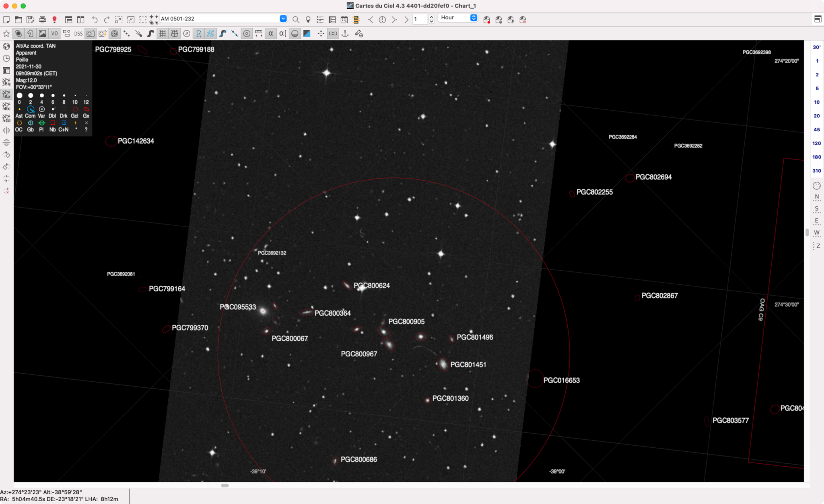Click the anchor icon to track the object
Image resolution: width=824 pixels, height=504 pixels.
(x=345, y=33)
